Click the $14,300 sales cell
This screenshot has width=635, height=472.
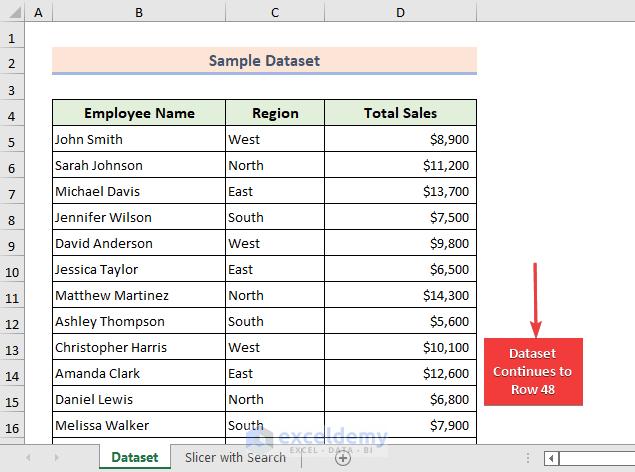point(401,295)
